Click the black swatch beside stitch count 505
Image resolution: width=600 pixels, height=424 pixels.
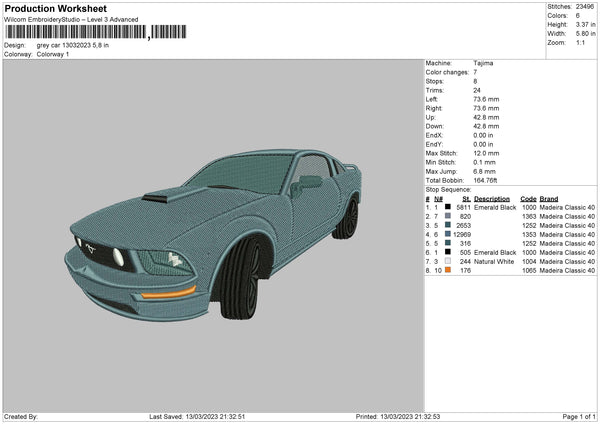click(447, 252)
